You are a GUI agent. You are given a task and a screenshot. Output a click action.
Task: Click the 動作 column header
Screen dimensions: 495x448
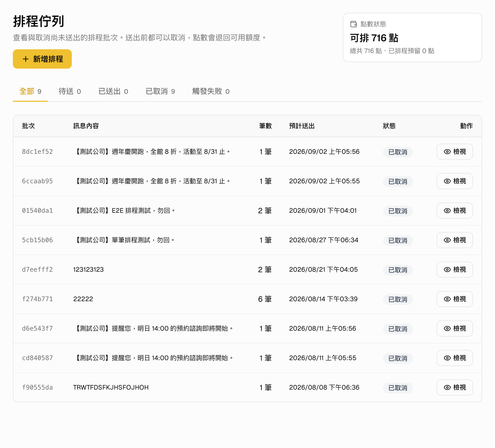pos(466,126)
